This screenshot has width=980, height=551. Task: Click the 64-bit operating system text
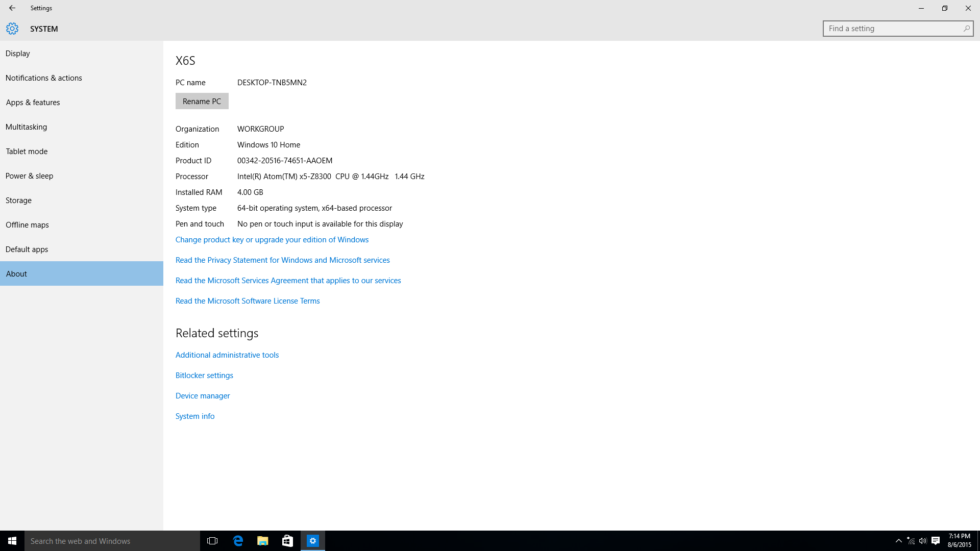tap(314, 208)
